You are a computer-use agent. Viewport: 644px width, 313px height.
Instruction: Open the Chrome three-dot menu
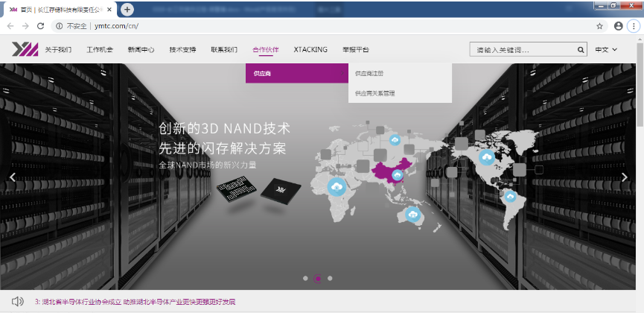(x=634, y=26)
